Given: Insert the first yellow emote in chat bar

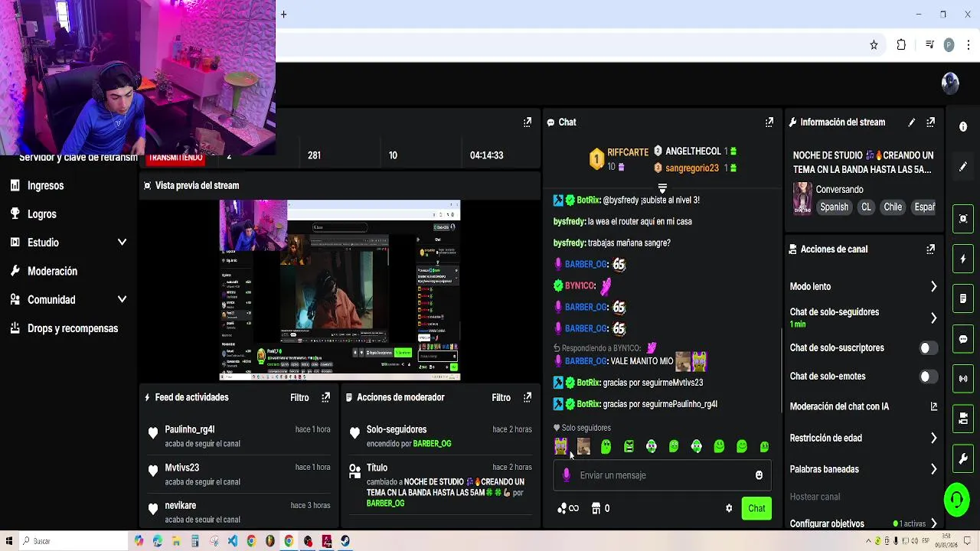Looking at the screenshot, I should (x=560, y=446).
